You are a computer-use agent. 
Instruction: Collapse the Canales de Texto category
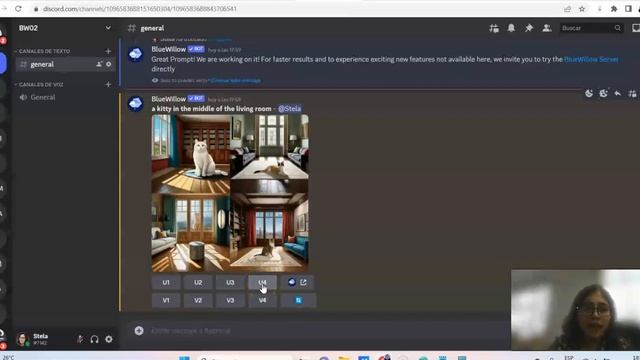pyautogui.click(x=42, y=51)
